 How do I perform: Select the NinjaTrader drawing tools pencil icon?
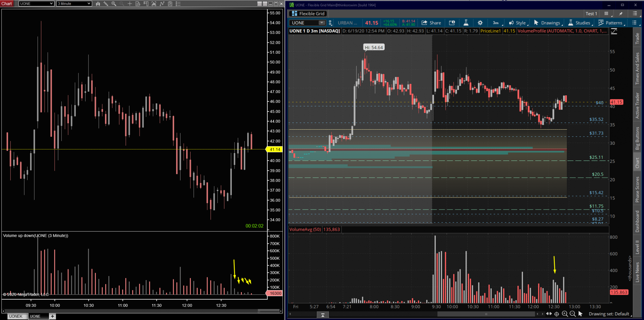point(106,4)
